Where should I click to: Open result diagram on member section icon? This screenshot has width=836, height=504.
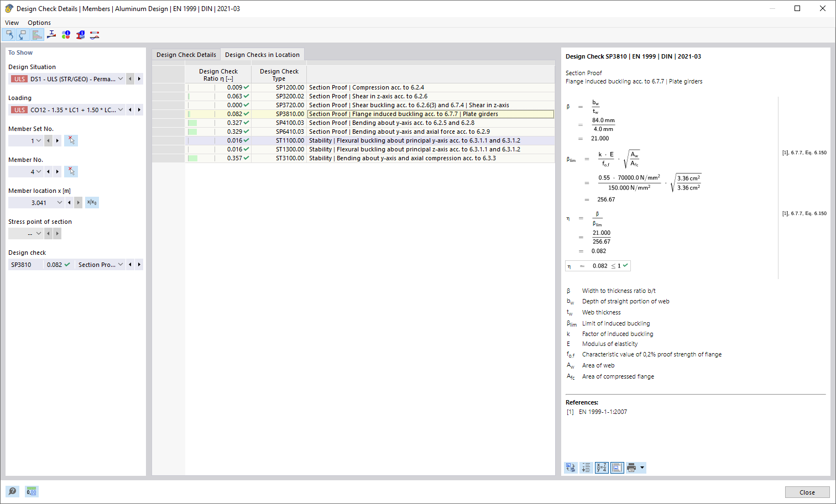point(51,35)
